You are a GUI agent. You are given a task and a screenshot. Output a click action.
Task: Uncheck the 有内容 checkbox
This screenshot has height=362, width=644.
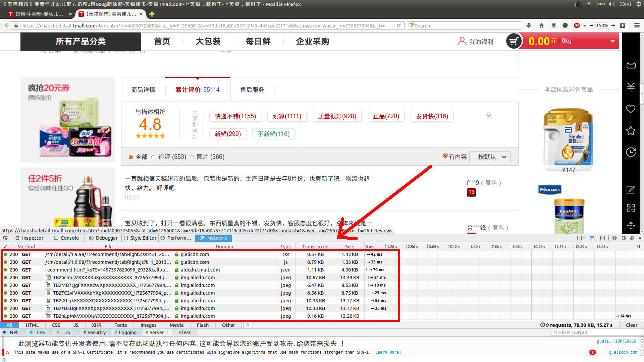(x=445, y=156)
